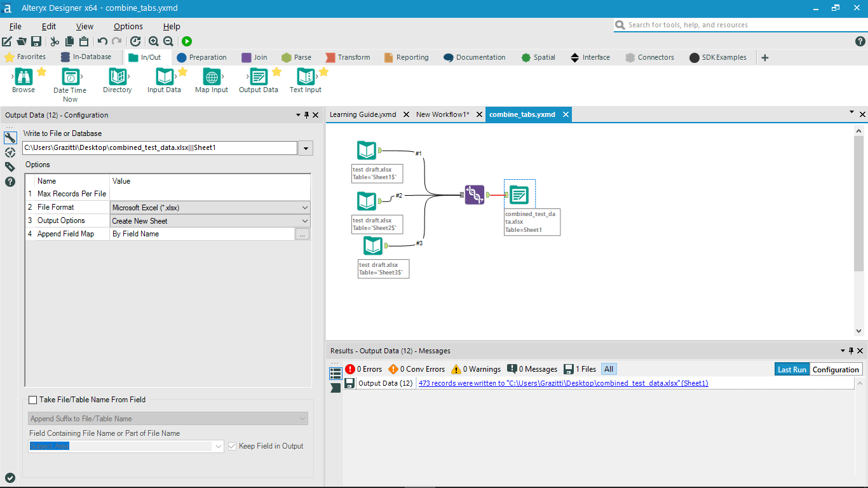Open the File Format dropdown
Viewport: 868px width, 488px height.
(304, 207)
